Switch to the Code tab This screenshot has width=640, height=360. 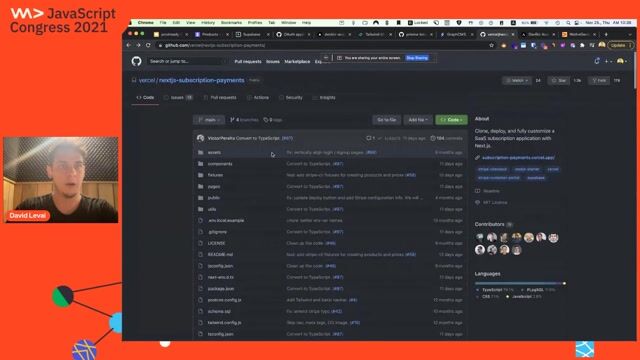pos(145,98)
